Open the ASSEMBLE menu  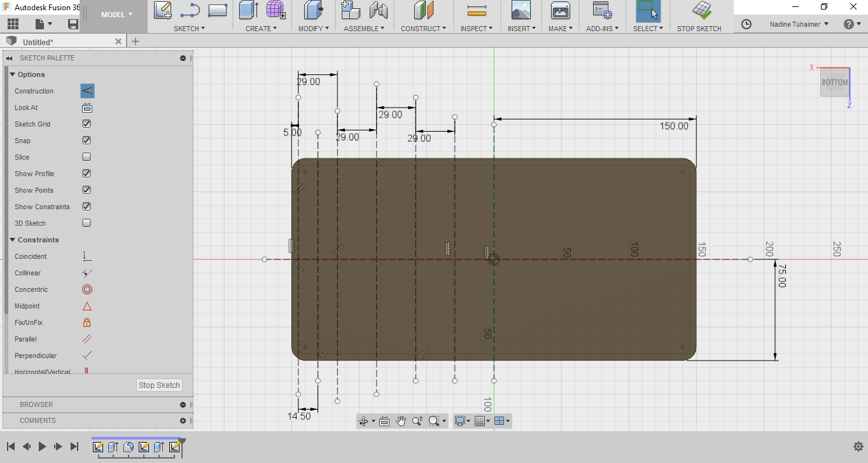pyautogui.click(x=365, y=29)
